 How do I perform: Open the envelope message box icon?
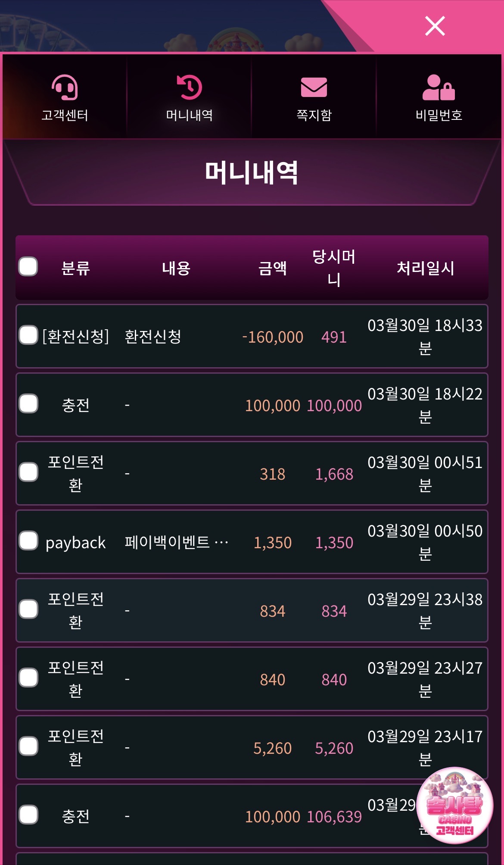coord(314,87)
